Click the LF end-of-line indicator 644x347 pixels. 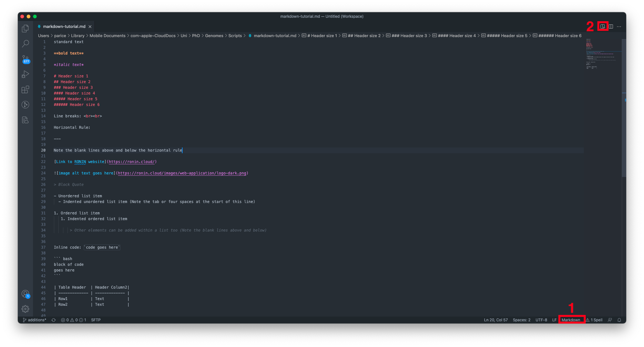pos(554,320)
